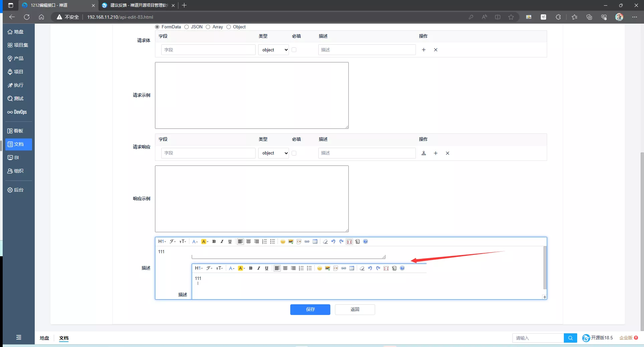Open heading H1 dropdown in the outer toolbar
Screen dimensions: 644x347
click(162, 242)
